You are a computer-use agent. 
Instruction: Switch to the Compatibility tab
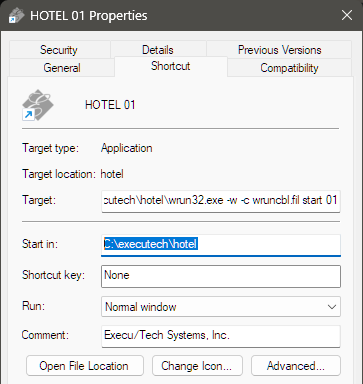tap(289, 68)
